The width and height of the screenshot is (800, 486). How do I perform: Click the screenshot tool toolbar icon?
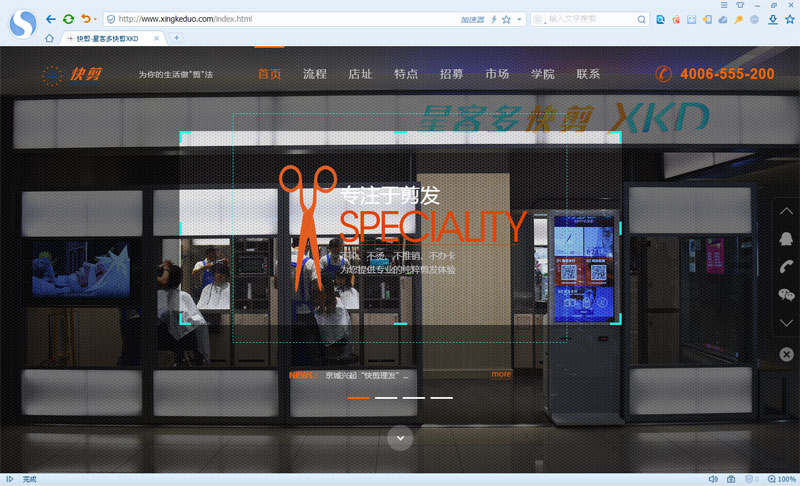(691, 19)
